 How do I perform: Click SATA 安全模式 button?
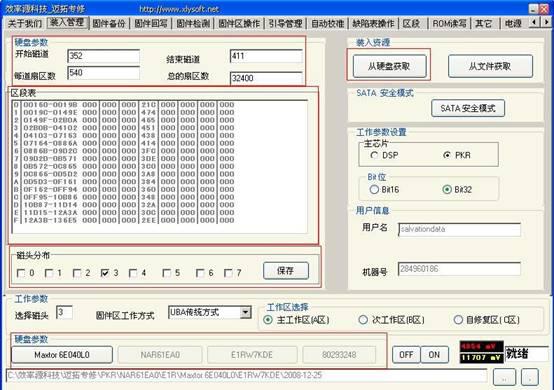tap(468, 108)
